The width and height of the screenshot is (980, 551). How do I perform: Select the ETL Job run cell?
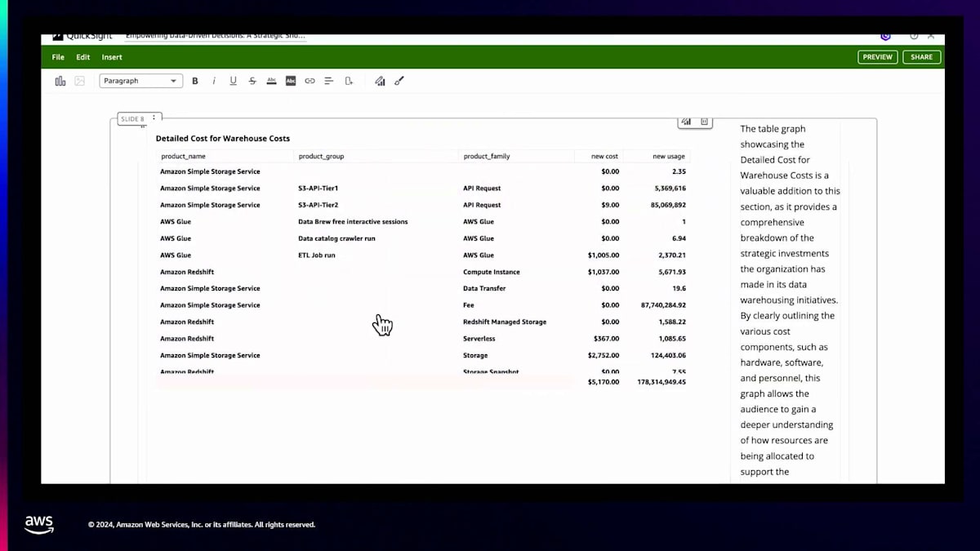pyautogui.click(x=317, y=256)
